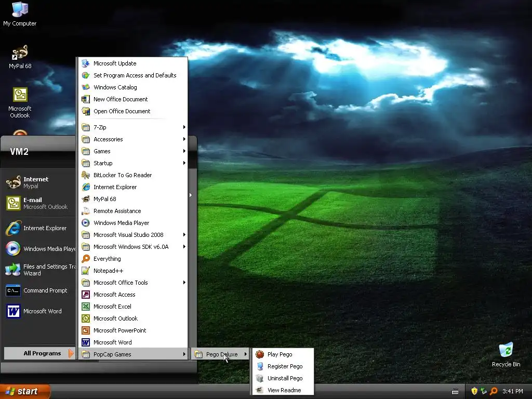Open Remote Assistance
Image resolution: width=532 pixels, height=399 pixels.
coord(133,211)
